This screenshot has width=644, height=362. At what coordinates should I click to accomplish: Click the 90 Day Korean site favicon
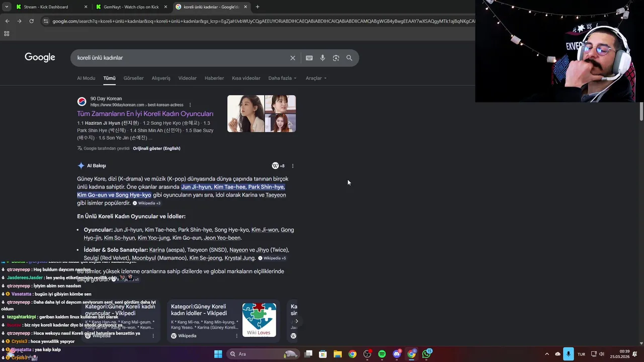82,102
